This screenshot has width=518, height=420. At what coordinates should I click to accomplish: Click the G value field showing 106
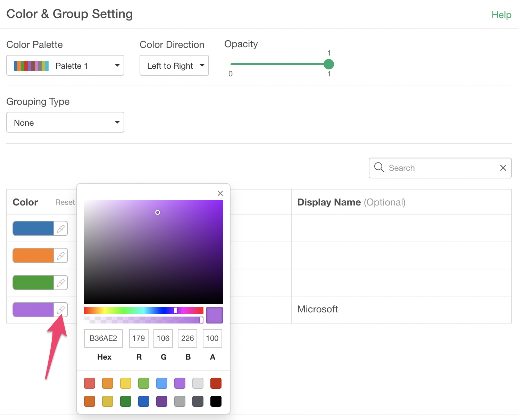pyautogui.click(x=163, y=338)
